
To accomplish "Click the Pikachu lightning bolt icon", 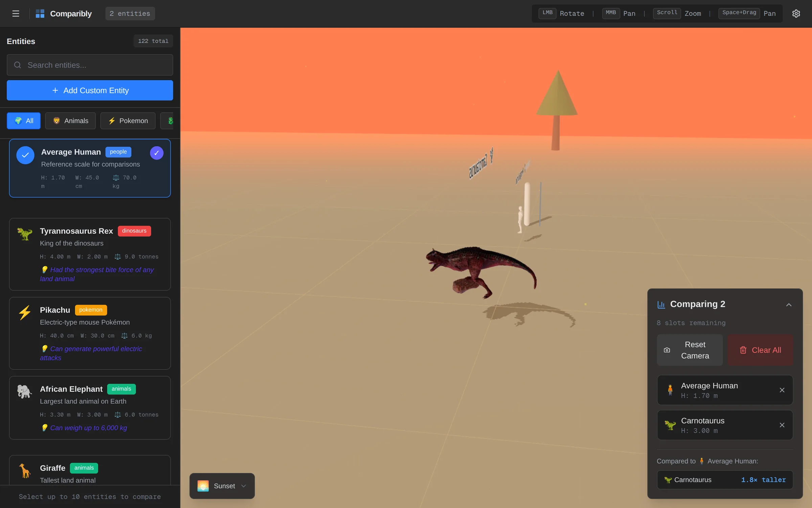I will point(24,313).
